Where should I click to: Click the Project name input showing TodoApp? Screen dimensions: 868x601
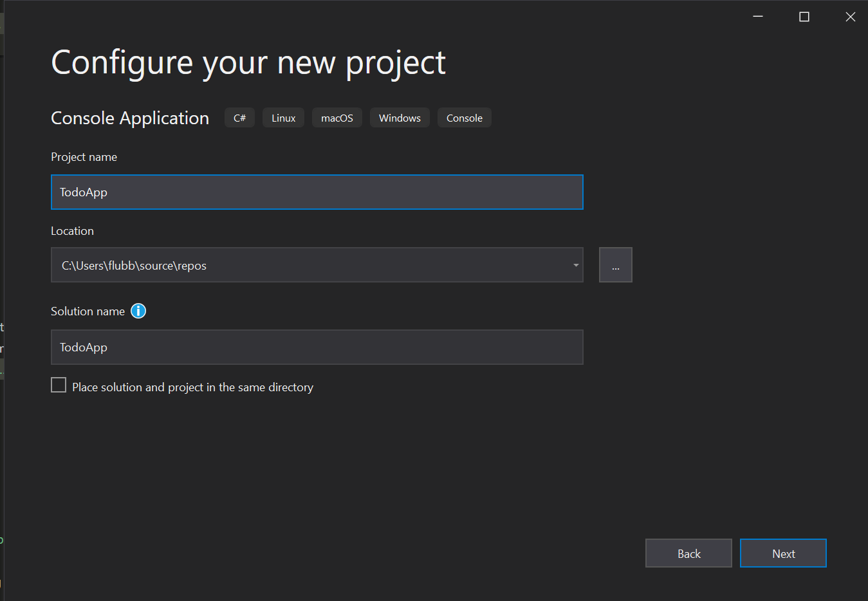317,192
